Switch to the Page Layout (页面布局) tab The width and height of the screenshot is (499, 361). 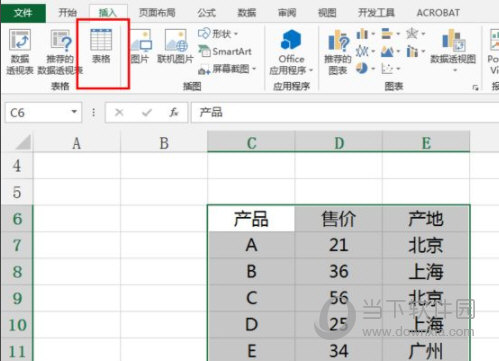[x=157, y=13]
